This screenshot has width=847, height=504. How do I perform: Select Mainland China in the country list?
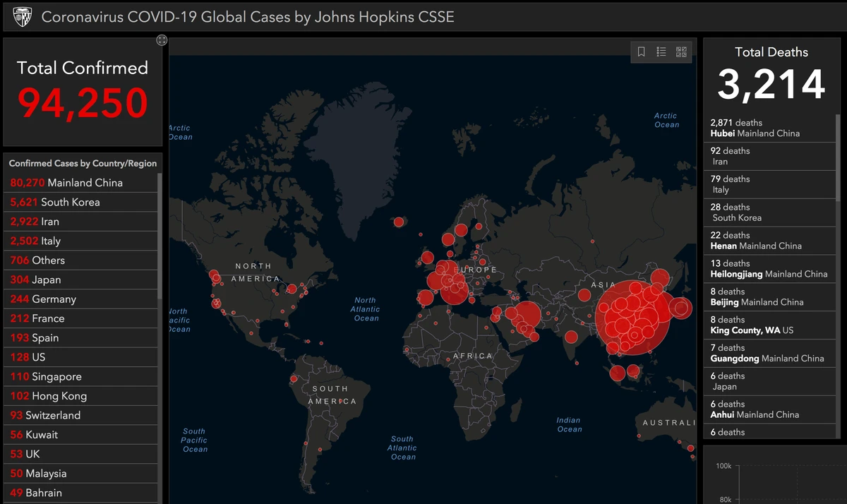click(x=82, y=183)
